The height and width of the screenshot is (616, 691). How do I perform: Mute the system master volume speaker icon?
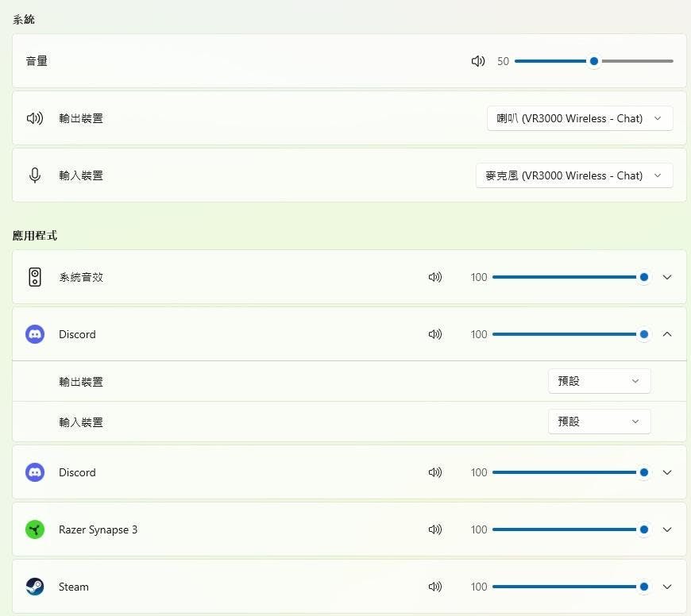(x=477, y=61)
